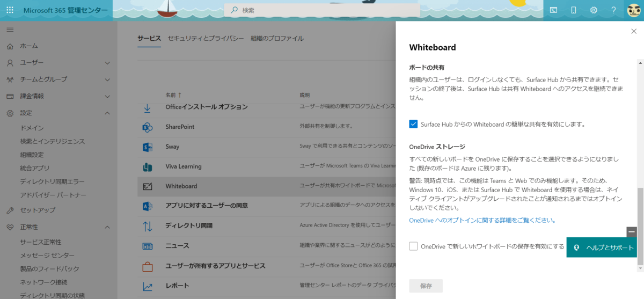
Task: Switch to セキュリティとプライバシー tab
Action: (x=206, y=39)
